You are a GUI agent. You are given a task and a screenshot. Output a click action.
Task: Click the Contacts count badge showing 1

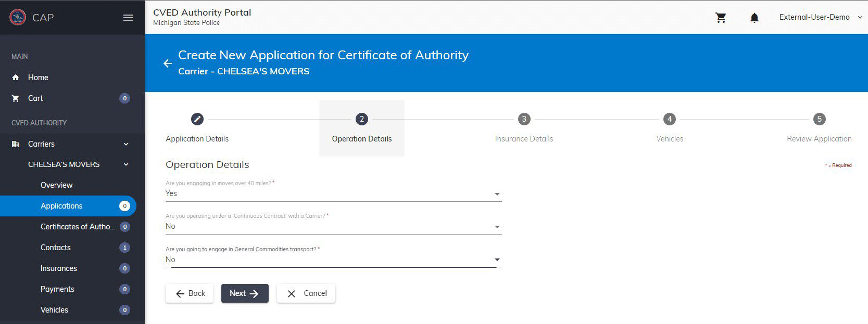click(124, 248)
